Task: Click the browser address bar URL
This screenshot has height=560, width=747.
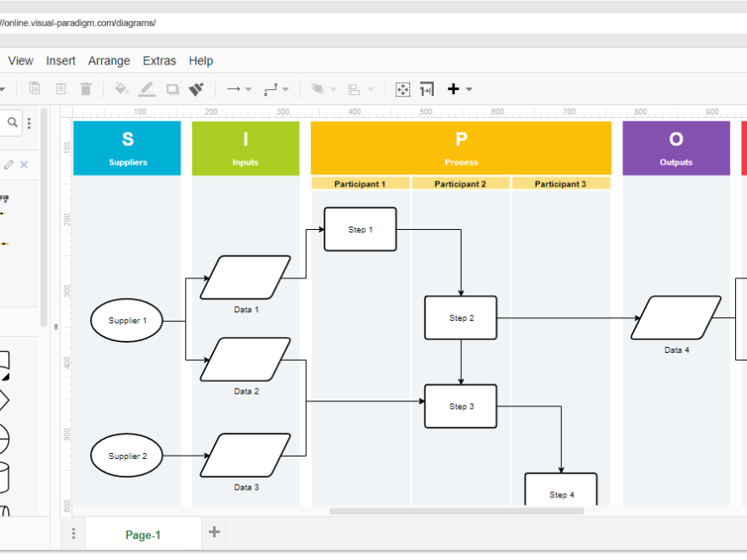Action: click(78, 23)
